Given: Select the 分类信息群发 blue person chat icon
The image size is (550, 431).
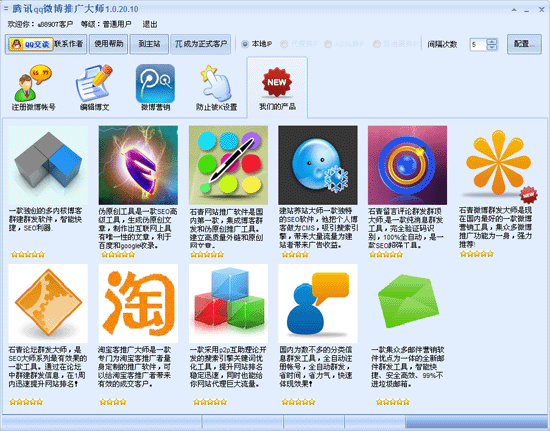Looking at the screenshot, I should pos(318,303).
